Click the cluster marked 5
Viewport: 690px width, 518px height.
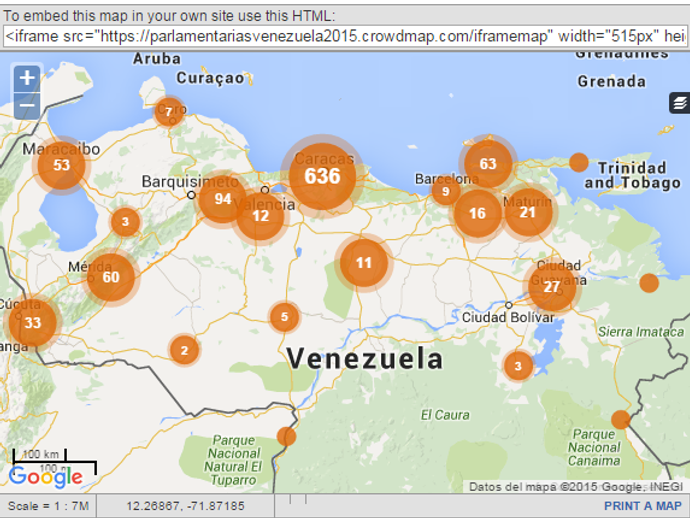[285, 316]
